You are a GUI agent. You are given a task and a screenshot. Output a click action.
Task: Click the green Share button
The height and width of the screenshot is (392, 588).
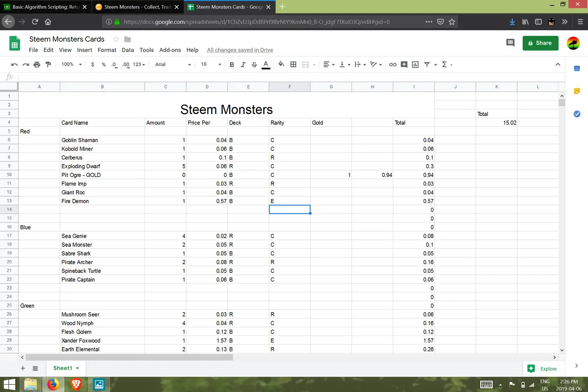pyautogui.click(x=540, y=43)
